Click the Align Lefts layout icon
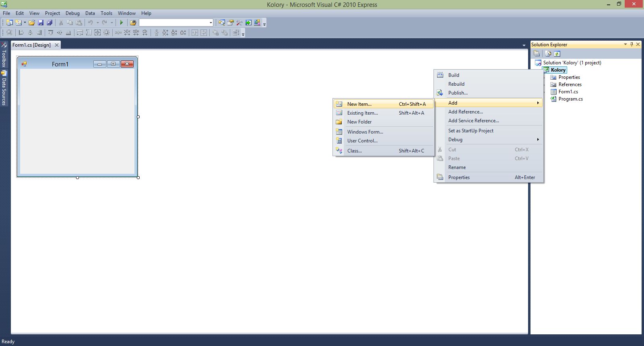The height and width of the screenshot is (346, 644). [21, 33]
